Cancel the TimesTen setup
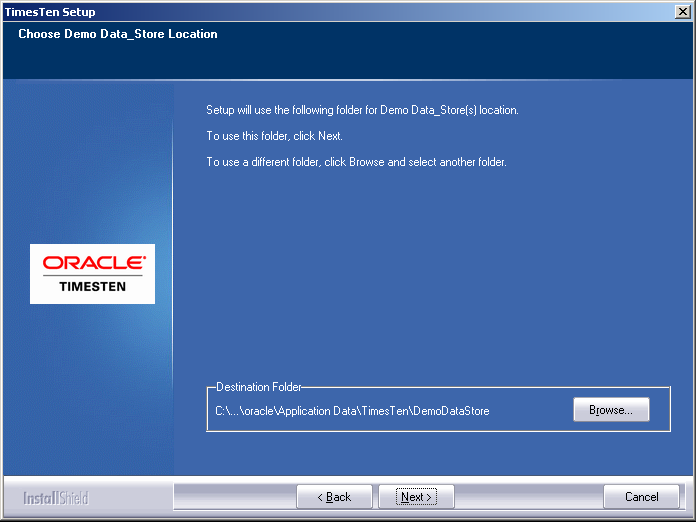Image resolution: width=696 pixels, height=522 pixels. [641, 496]
